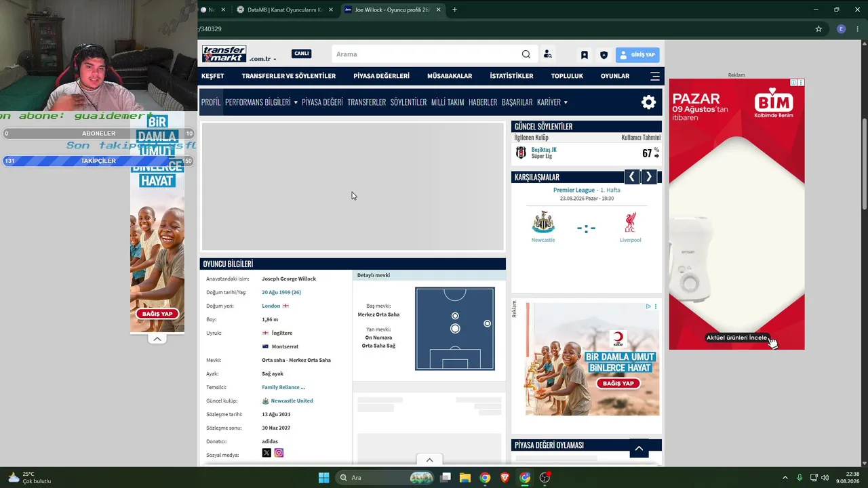The height and width of the screenshot is (488, 868).
Task: Click the microphone icon in the system tray
Action: click(x=800, y=477)
